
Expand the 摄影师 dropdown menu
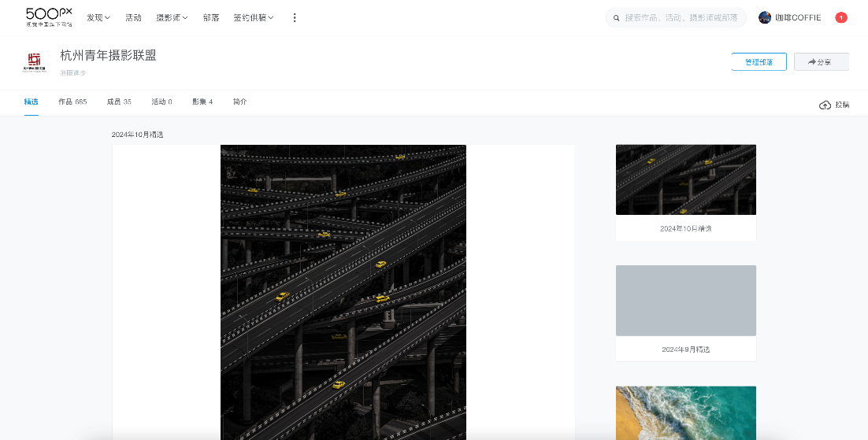(x=172, y=18)
